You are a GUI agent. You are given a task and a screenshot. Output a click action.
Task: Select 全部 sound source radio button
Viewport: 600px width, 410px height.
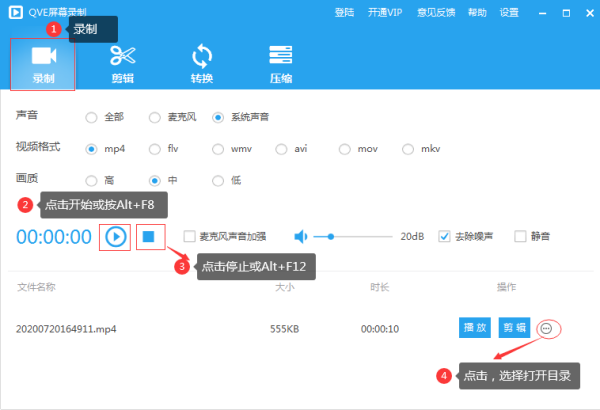pyautogui.click(x=91, y=117)
